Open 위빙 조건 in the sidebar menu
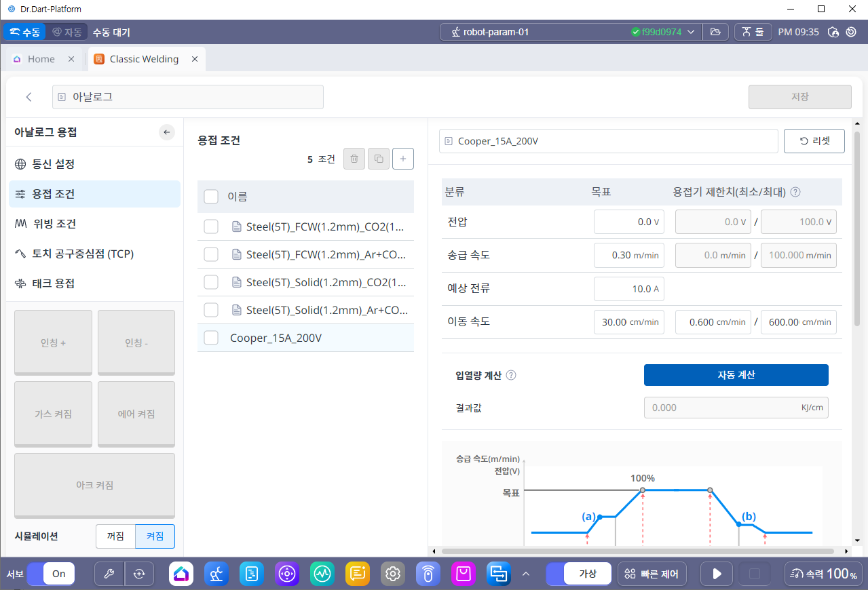The height and width of the screenshot is (590, 868). [54, 224]
